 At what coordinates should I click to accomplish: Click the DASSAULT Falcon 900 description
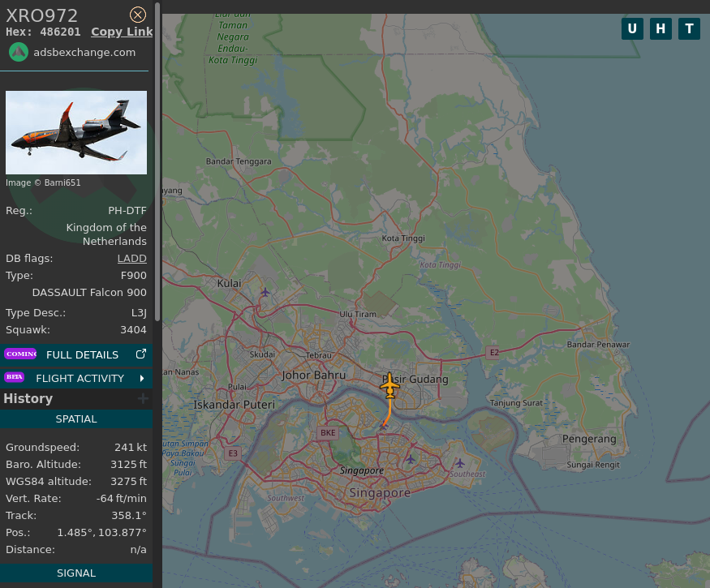click(x=89, y=293)
